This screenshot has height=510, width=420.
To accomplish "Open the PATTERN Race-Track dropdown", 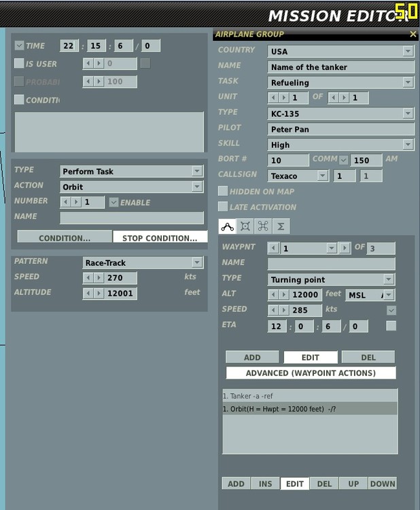I will (x=196, y=262).
